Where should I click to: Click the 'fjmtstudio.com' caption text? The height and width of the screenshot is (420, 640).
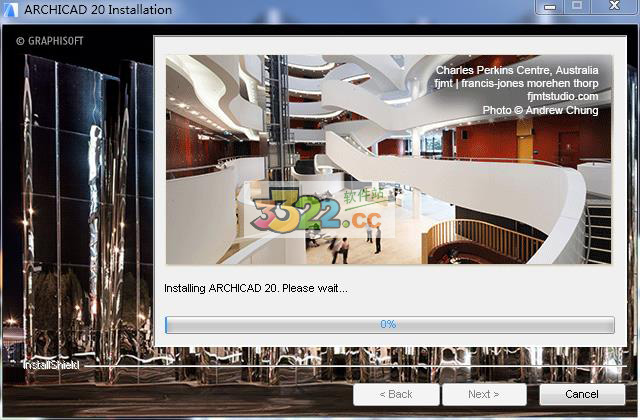click(x=562, y=96)
